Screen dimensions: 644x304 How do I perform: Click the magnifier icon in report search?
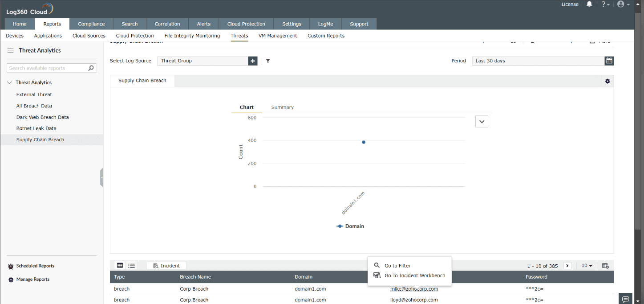point(91,68)
